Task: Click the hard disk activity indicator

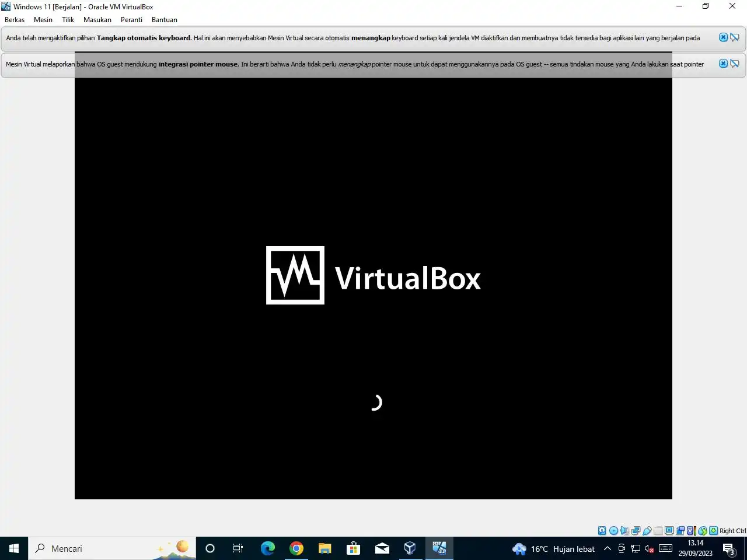Action: coord(602,531)
